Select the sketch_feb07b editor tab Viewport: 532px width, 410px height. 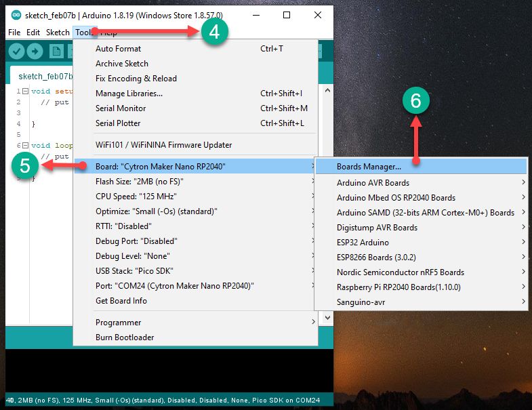pyautogui.click(x=41, y=76)
